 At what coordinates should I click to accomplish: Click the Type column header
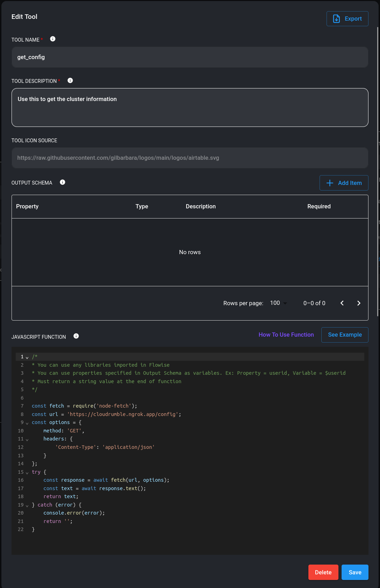click(x=142, y=207)
